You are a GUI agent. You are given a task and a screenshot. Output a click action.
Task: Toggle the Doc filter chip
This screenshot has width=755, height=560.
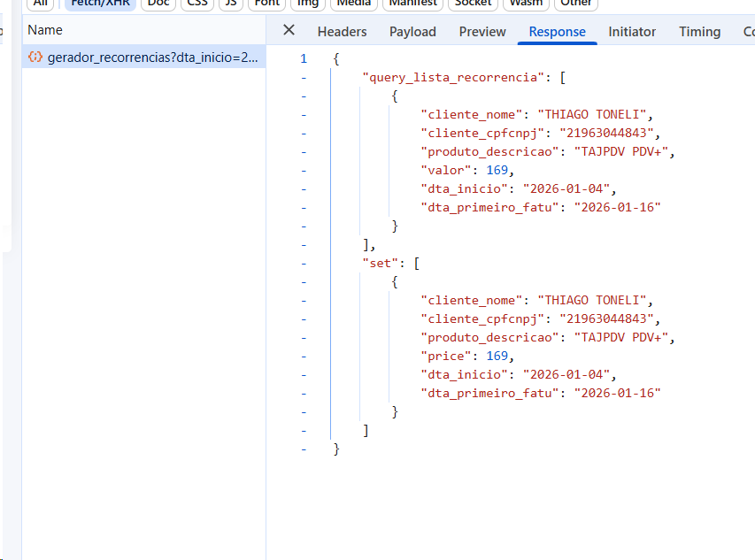[158, 4]
